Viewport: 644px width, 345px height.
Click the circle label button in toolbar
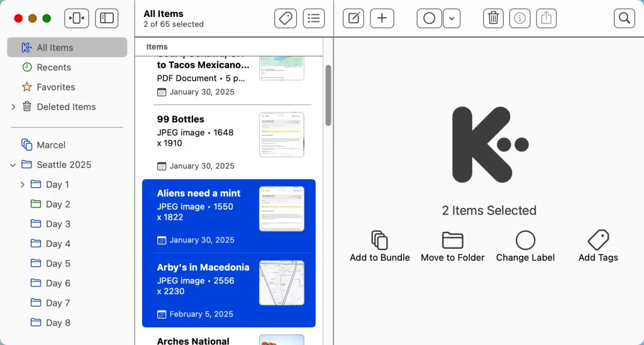coord(429,18)
